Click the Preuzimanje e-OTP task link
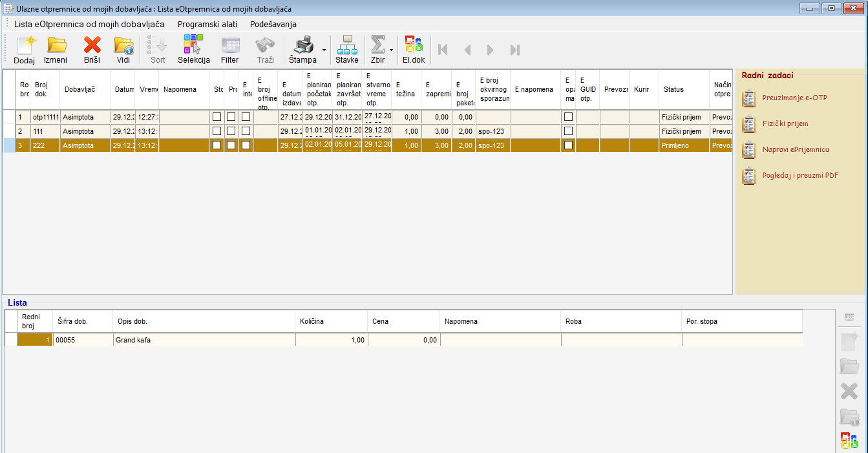Viewport: 868px width, 453px height. [794, 98]
